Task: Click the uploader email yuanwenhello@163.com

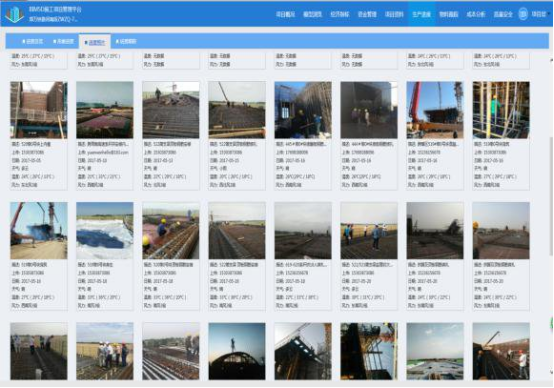Action: coord(107,153)
